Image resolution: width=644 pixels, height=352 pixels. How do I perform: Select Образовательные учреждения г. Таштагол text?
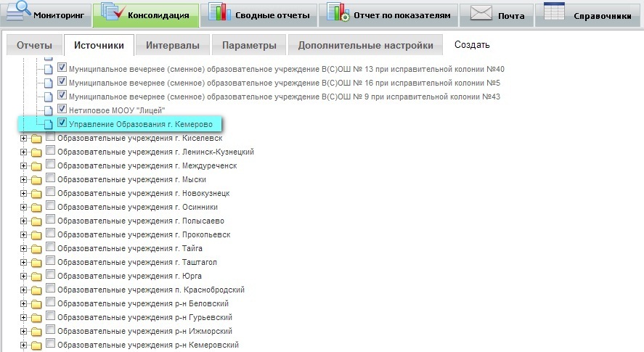click(x=137, y=262)
